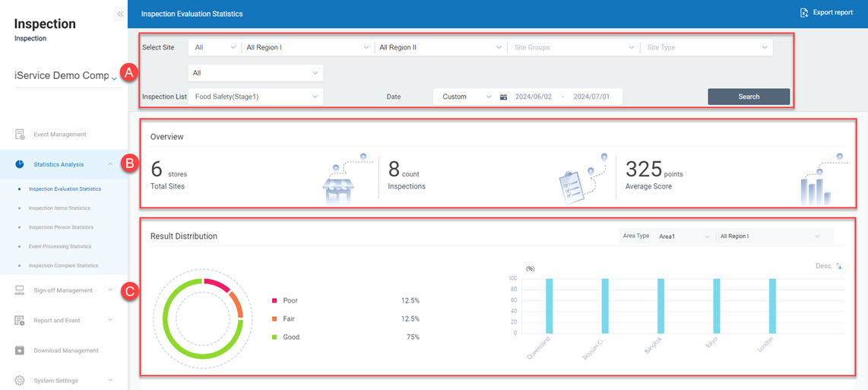
Task: Open the Area Type Area1 dropdown
Action: point(683,236)
